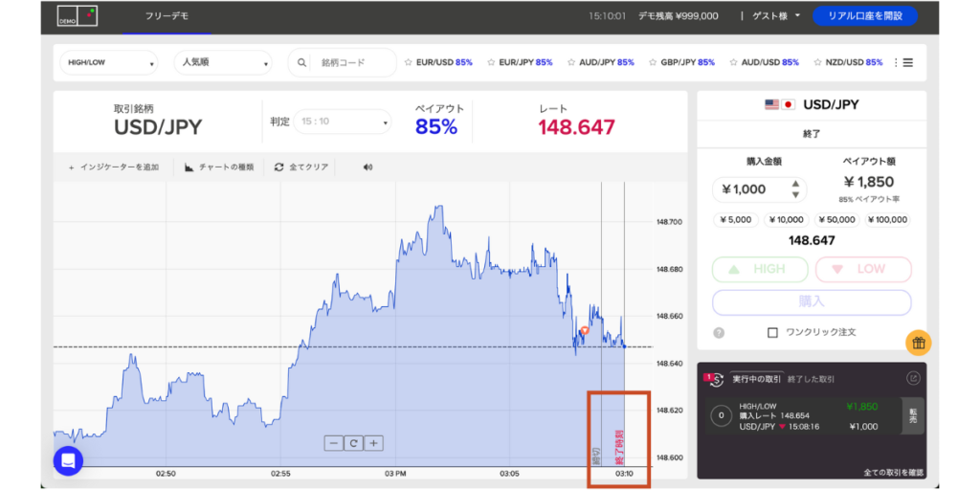The height and width of the screenshot is (490, 980).
Task: Select the ¥10,000 preset amount button
Action: [x=787, y=219]
